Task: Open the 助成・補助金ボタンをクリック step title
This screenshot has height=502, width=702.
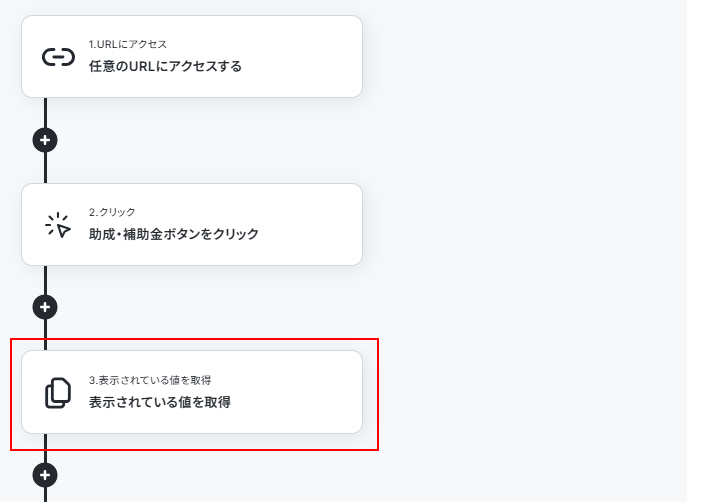Action: (173, 234)
